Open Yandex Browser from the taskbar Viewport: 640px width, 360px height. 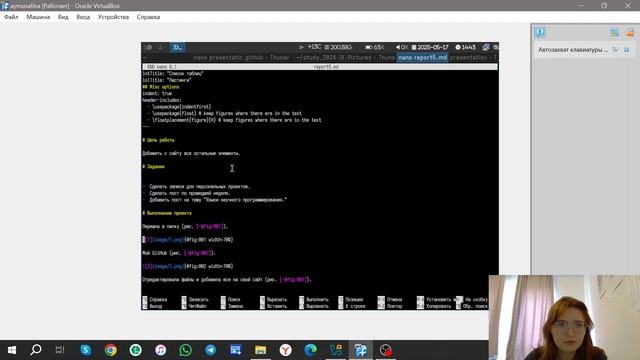pyautogui.click(x=286, y=350)
